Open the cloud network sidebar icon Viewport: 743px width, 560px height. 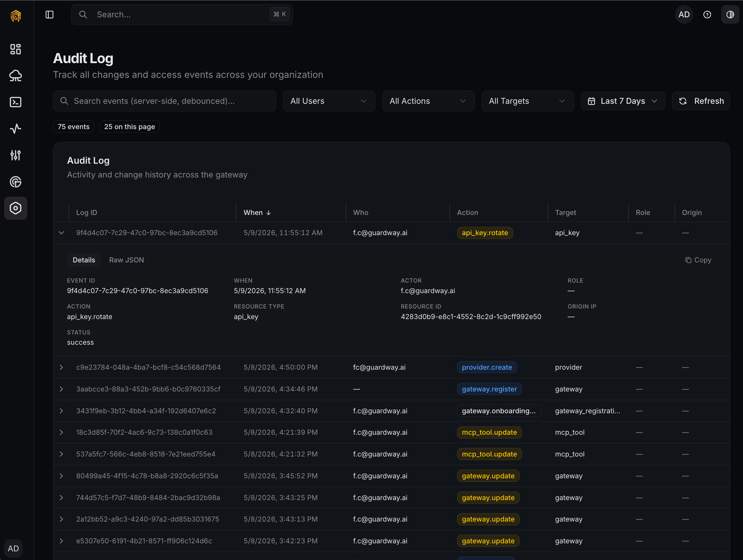point(15,76)
